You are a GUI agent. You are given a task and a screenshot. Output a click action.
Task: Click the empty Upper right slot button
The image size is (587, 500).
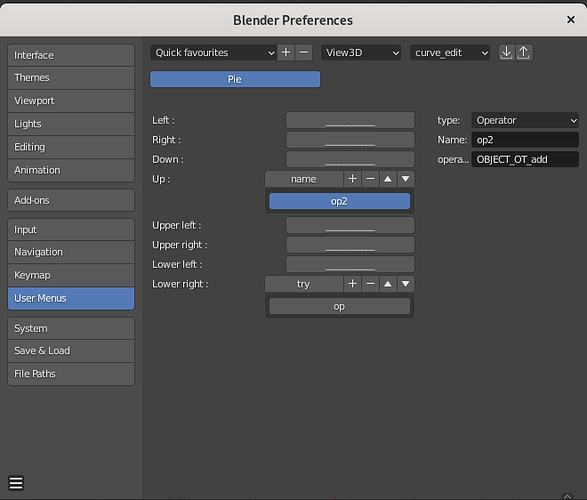(x=350, y=245)
